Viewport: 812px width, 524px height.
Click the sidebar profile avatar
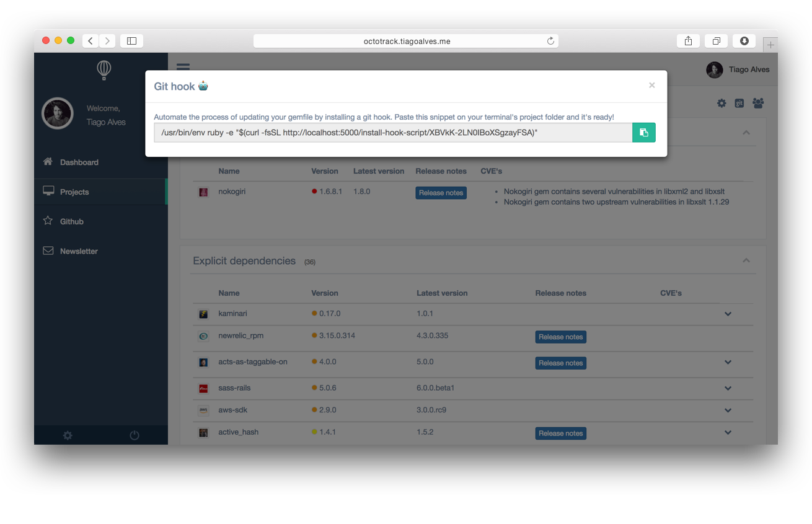point(58,113)
